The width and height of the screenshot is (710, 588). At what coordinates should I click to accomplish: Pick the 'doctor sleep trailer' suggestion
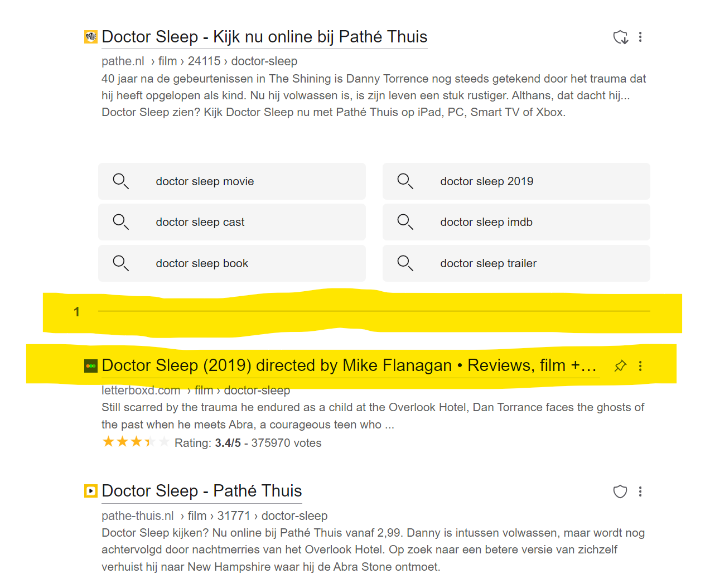pyautogui.click(x=488, y=263)
